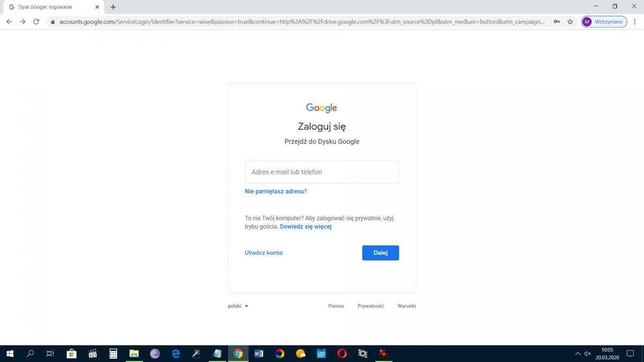644x362 pixels.
Task: Click the browser forward arrow
Action: [x=23, y=21]
